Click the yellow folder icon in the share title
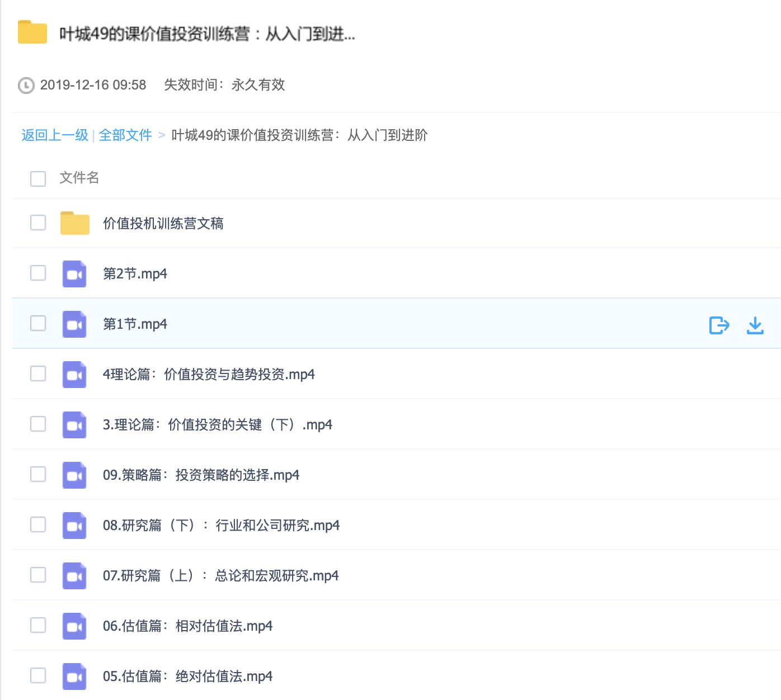Viewport: 781px width, 700px height. tap(32, 32)
